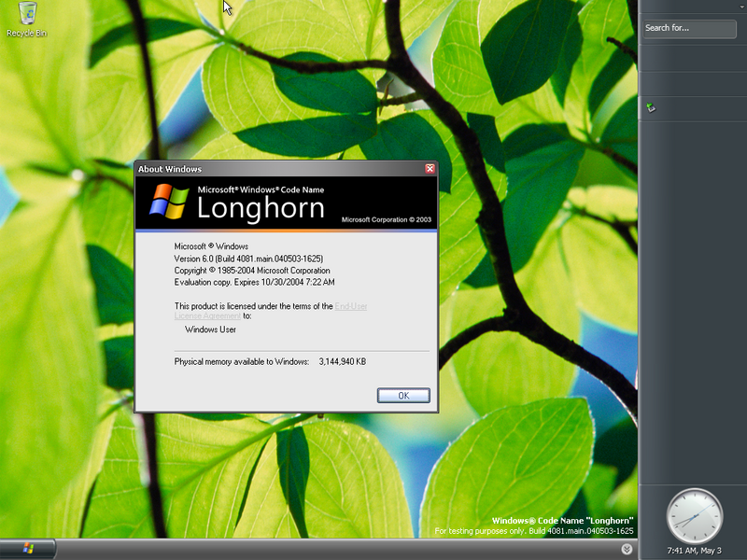This screenshot has width=747, height=560.
Task: Click the "Copyright © 1985-2004 Microsoft Corporation" line
Action: [252, 271]
